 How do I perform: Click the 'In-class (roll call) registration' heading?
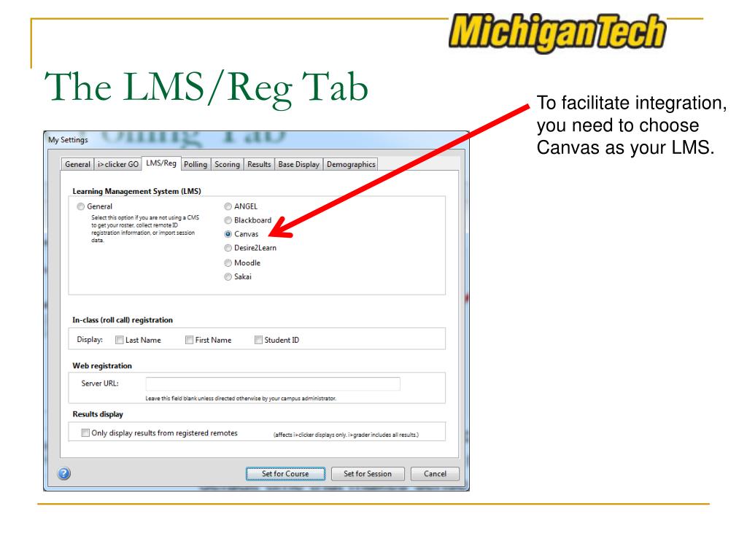[123, 320]
